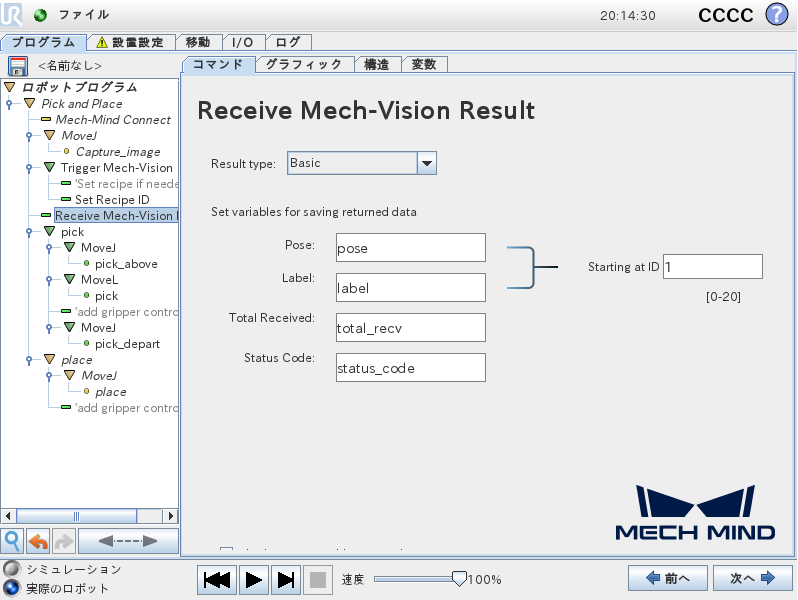Select the Capture_image waypoint row

coord(118,152)
